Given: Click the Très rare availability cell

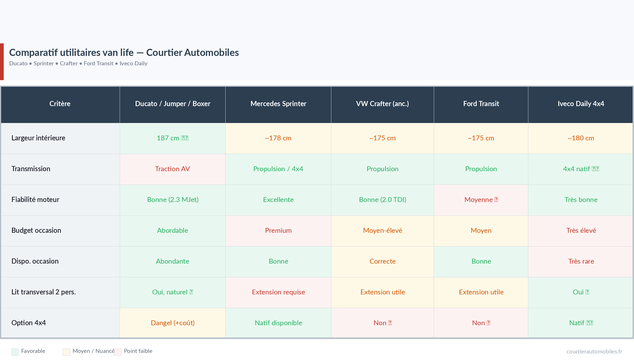Looking at the screenshot, I should tap(581, 261).
